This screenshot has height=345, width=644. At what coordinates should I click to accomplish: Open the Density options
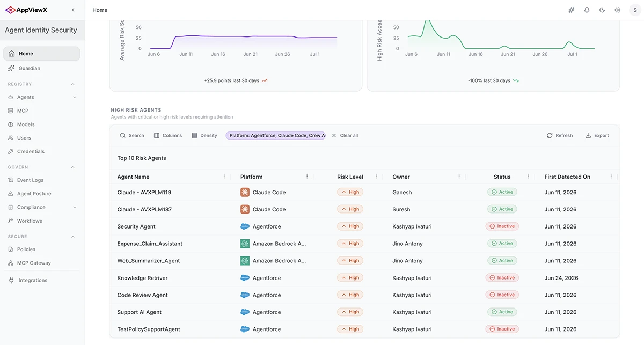pyautogui.click(x=204, y=136)
